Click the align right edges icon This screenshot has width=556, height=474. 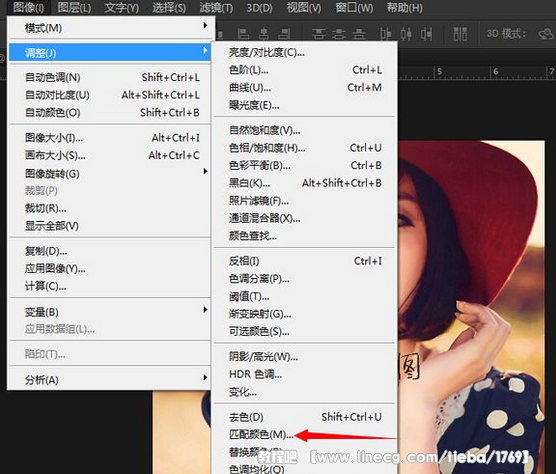point(284,34)
